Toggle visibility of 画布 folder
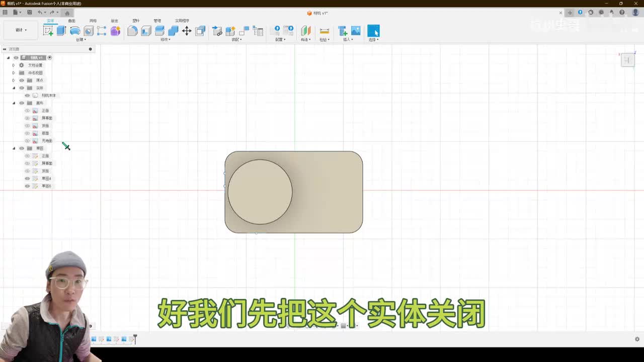 pos(22,103)
